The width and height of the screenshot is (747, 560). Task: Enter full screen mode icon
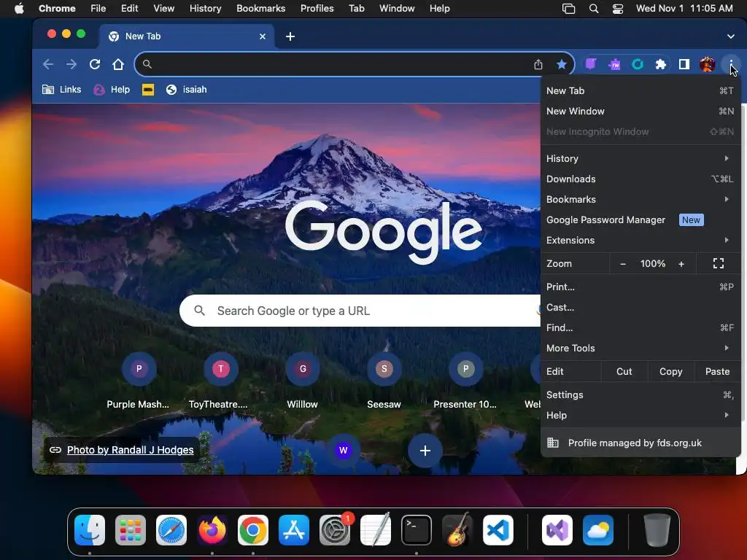(x=719, y=264)
